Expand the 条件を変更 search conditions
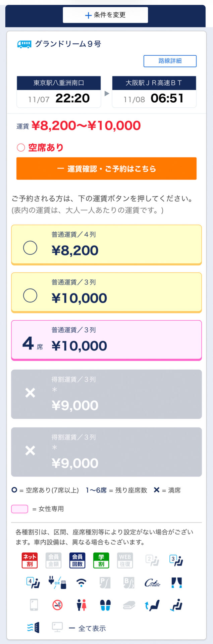The image size is (213, 644). pos(105,15)
